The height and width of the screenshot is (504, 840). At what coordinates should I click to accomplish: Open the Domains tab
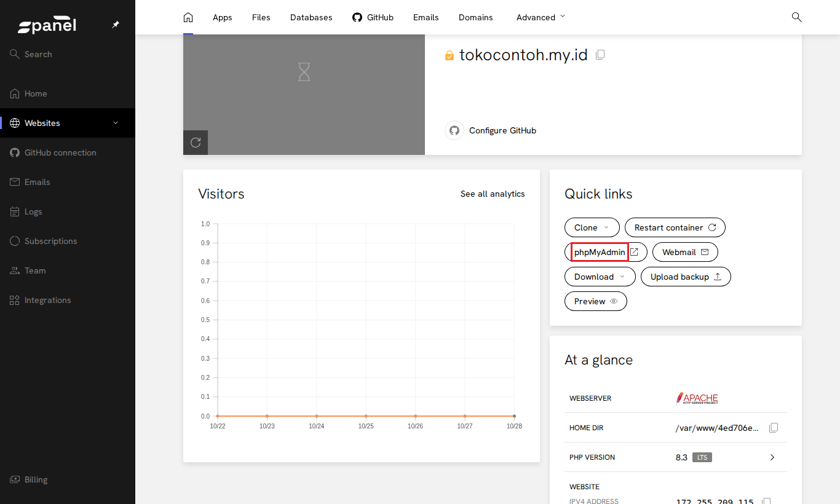click(476, 17)
